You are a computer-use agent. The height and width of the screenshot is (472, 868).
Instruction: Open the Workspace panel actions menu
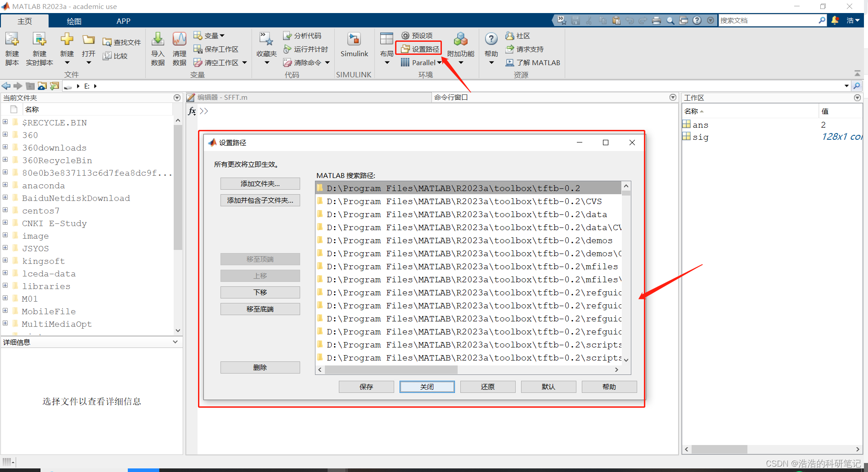[857, 98]
